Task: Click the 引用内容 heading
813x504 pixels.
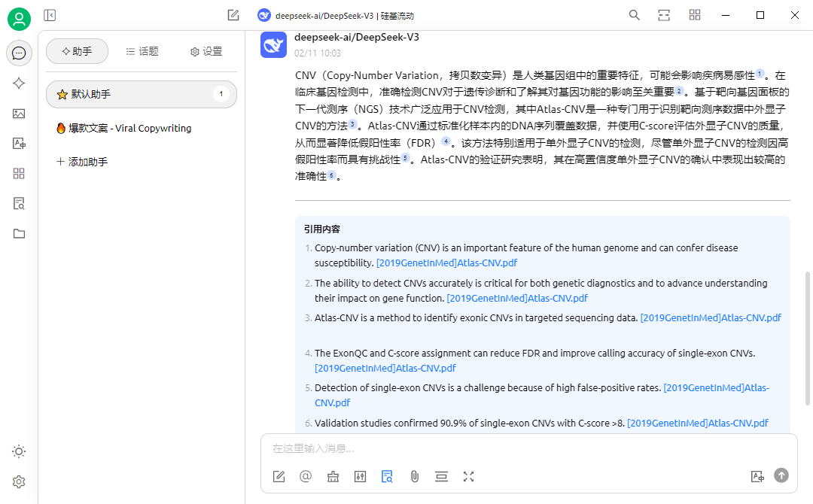Action: (322, 229)
